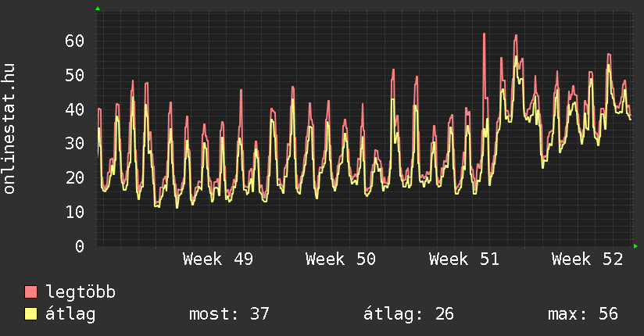This screenshot has width=644, height=336.
Task: Click the red legtöbb legend color swatch
Action: [x=31, y=292]
